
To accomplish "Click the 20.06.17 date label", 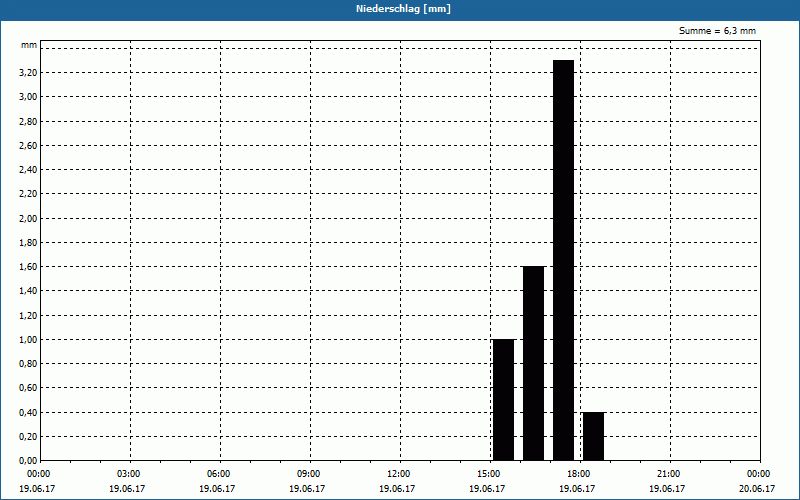I will tap(757, 489).
